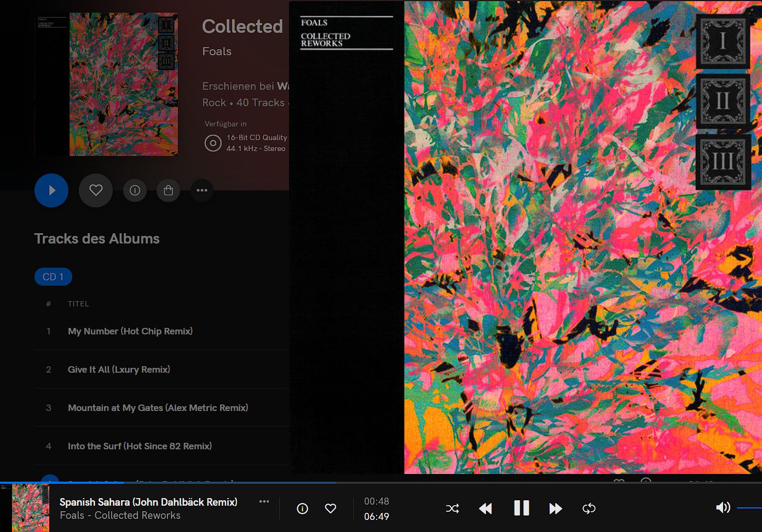Show current track info in player bar
The image size is (762, 532).
tap(302, 508)
